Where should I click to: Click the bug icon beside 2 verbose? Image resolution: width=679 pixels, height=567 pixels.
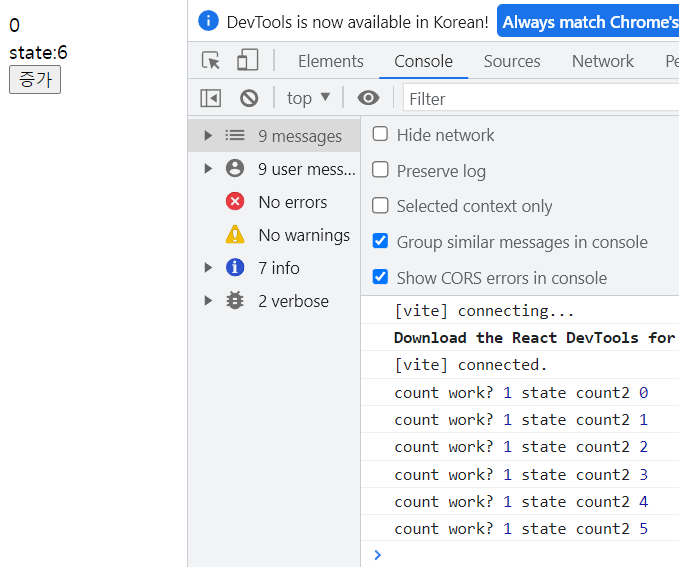point(235,300)
